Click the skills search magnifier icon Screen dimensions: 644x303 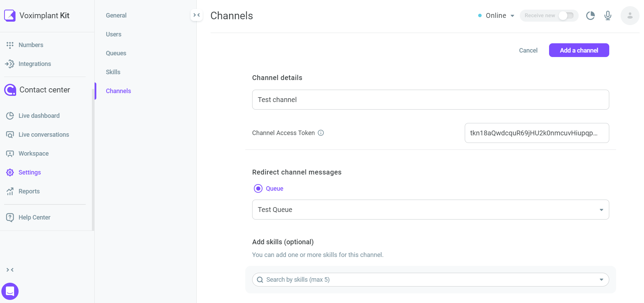(260, 280)
